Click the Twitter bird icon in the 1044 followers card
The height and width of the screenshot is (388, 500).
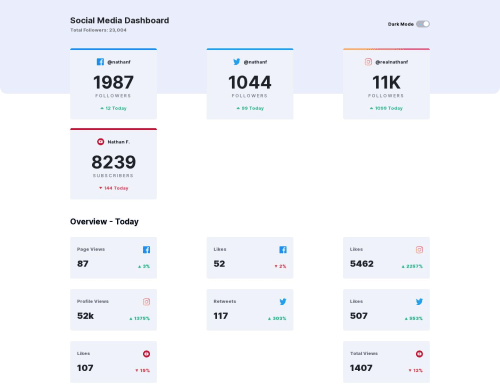pos(237,62)
